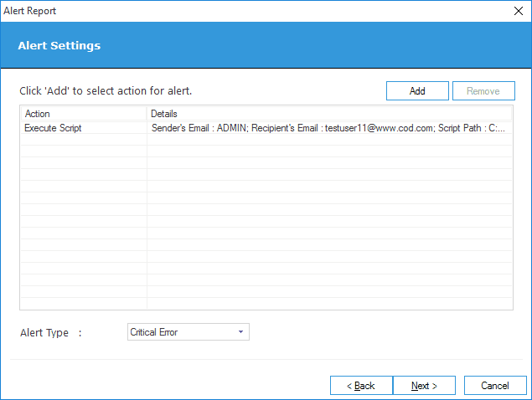The height and width of the screenshot is (400, 532).
Task: Return to the previous page with Back
Action: 361,386
